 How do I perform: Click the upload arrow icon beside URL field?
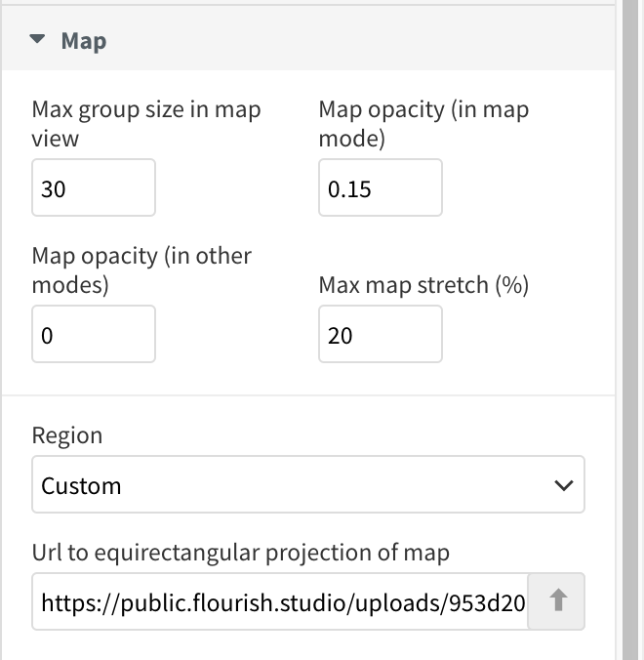click(557, 600)
